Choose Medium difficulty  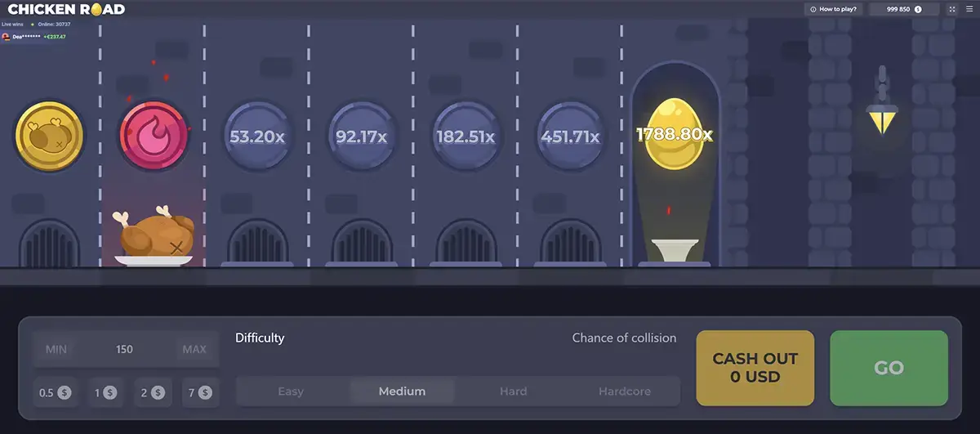point(402,391)
